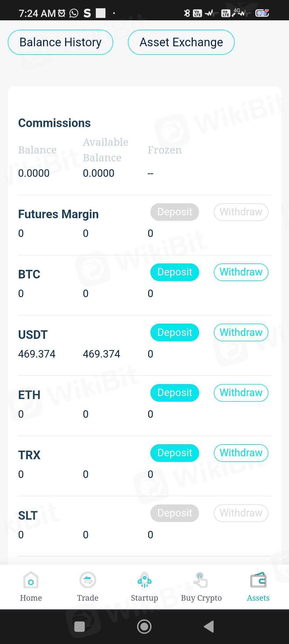289x644 pixels.
Task: Tap Withdraw next to ETH
Action: pos(241,393)
